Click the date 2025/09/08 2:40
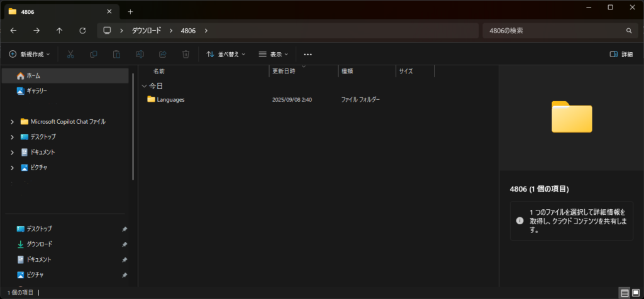The height and width of the screenshot is (299, 644). pyautogui.click(x=292, y=100)
